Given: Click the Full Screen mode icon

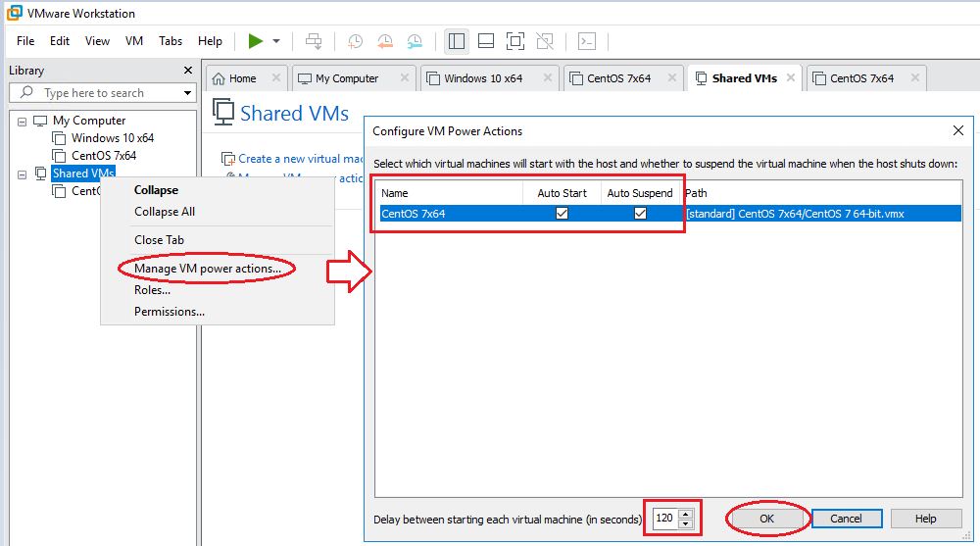Looking at the screenshot, I should point(515,41).
